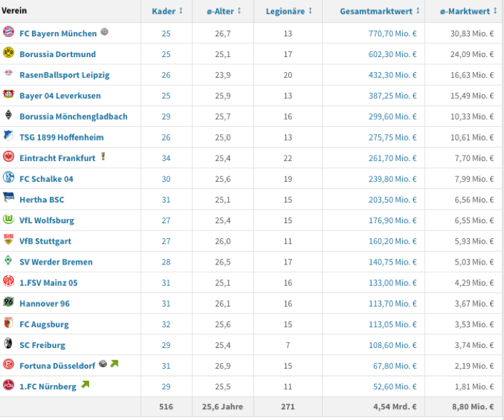Viewport: 504px width, 420px height.
Task: Open the Borussia Dortmund club page
Action: tap(58, 54)
